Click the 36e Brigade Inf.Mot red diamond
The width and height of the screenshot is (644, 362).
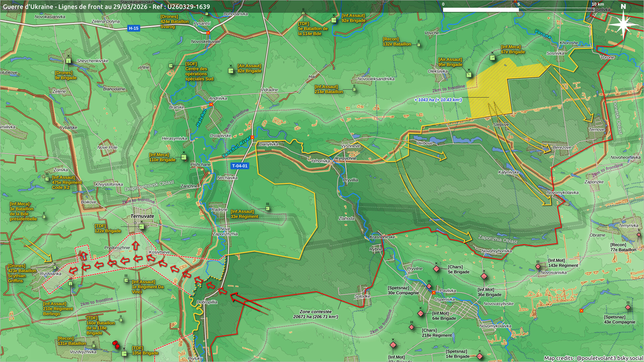click(x=484, y=276)
